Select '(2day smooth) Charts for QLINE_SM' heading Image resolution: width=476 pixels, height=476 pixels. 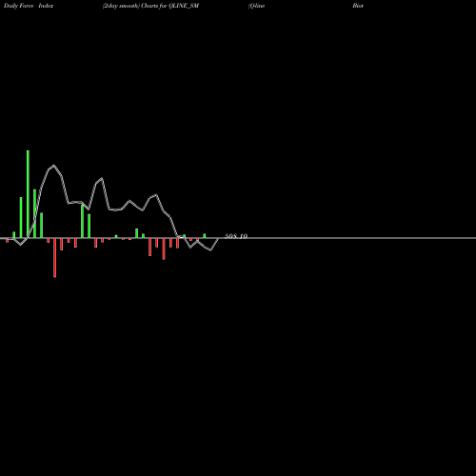pyautogui.click(x=150, y=6)
